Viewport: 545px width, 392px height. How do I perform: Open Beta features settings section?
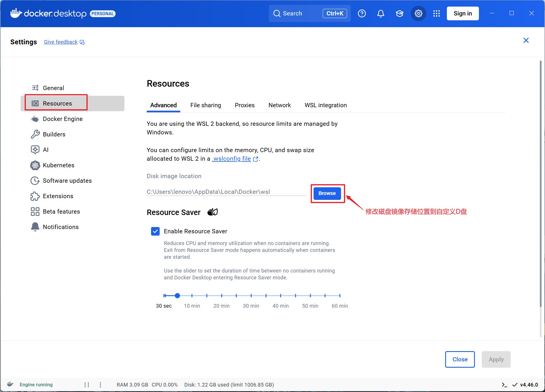pyautogui.click(x=72, y=211)
